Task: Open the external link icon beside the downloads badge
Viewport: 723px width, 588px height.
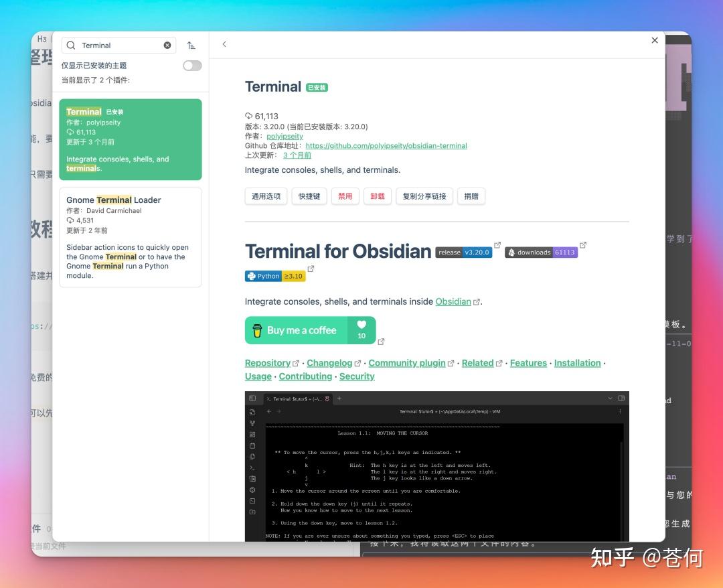Action: point(583,245)
